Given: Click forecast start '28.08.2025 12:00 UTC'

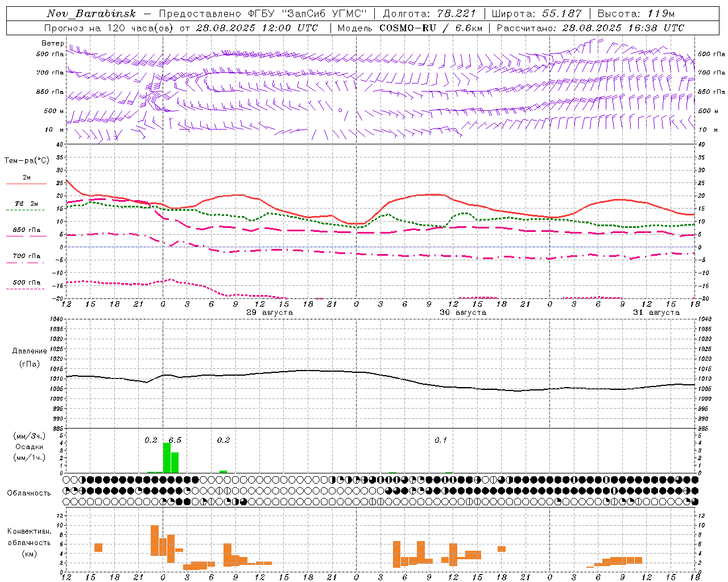Looking at the screenshot, I should pos(257,28).
